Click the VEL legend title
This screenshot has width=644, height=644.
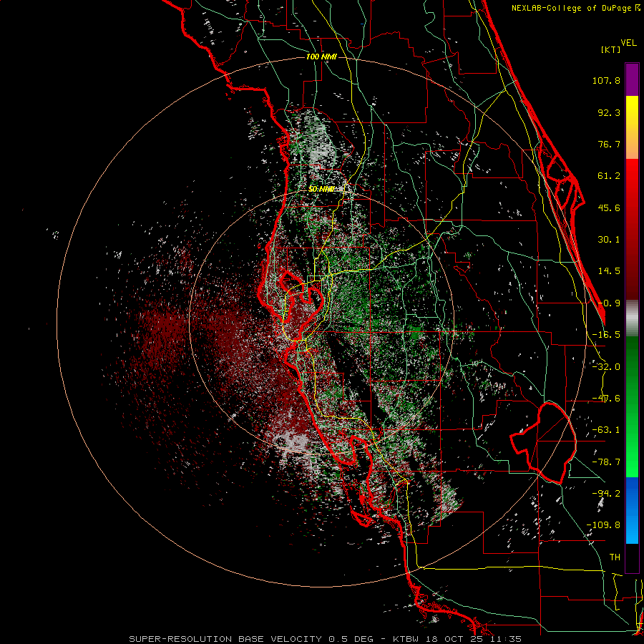(628, 43)
